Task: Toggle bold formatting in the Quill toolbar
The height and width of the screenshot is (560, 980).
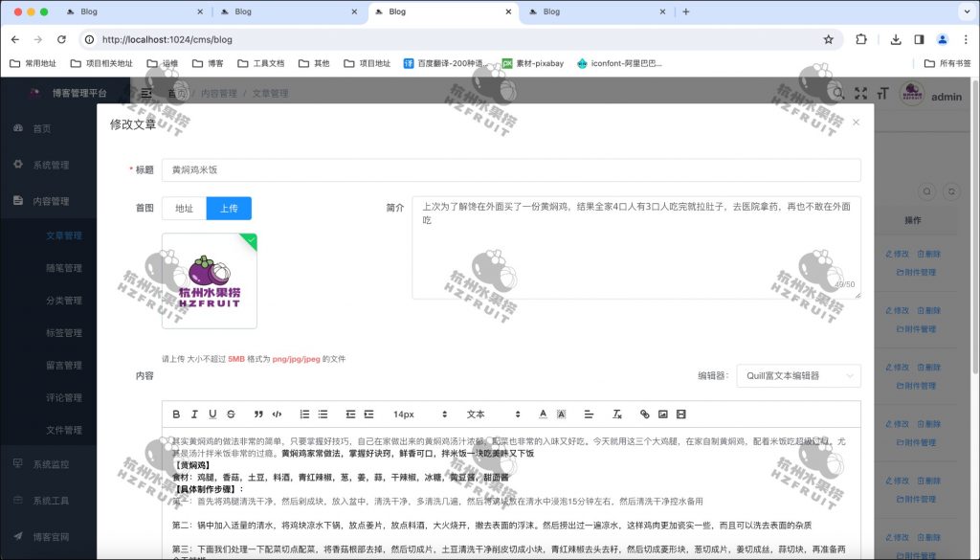Action: click(178, 413)
